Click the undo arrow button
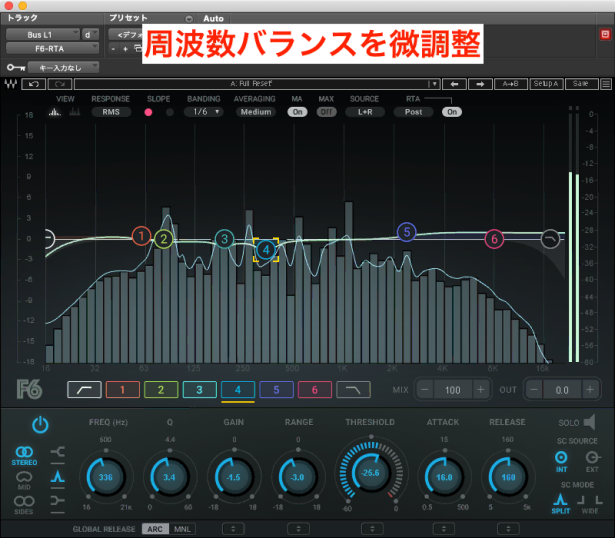Image resolution: width=615 pixels, height=538 pixels. click(x=34, y=84)
